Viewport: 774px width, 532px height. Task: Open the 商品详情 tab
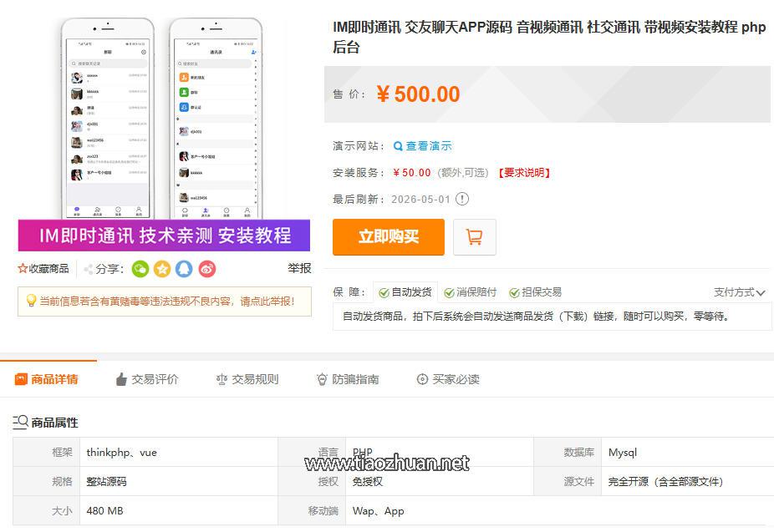click(48, 379)
